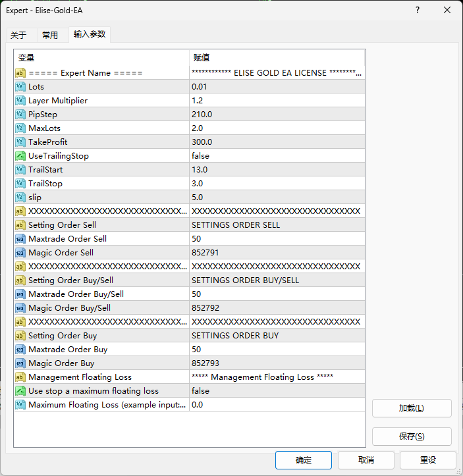Open the question mark help button

pyautogui.click(x=418, y=10)
